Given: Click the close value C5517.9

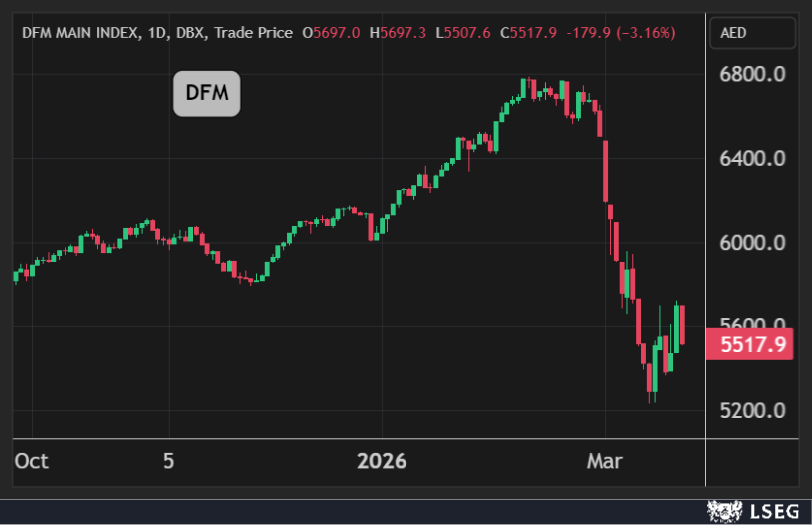Looking at the screenshot, I should (529, 33).
